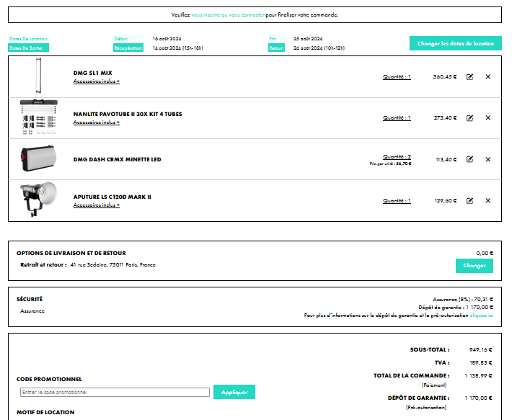Remove Aputure LS C120D Mark II
This screenshot has height=420, width=530.
click(x=487, y=200)
